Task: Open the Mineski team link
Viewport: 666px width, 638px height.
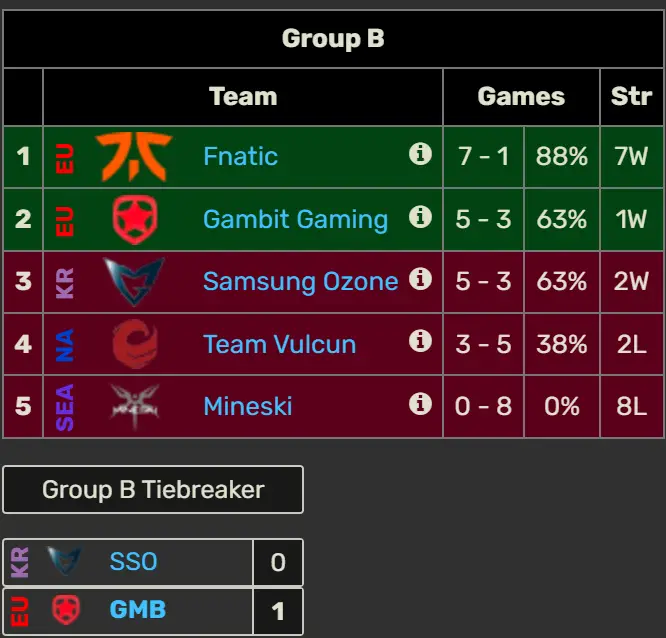Action: pyautogui.click(x=248, y=406)
